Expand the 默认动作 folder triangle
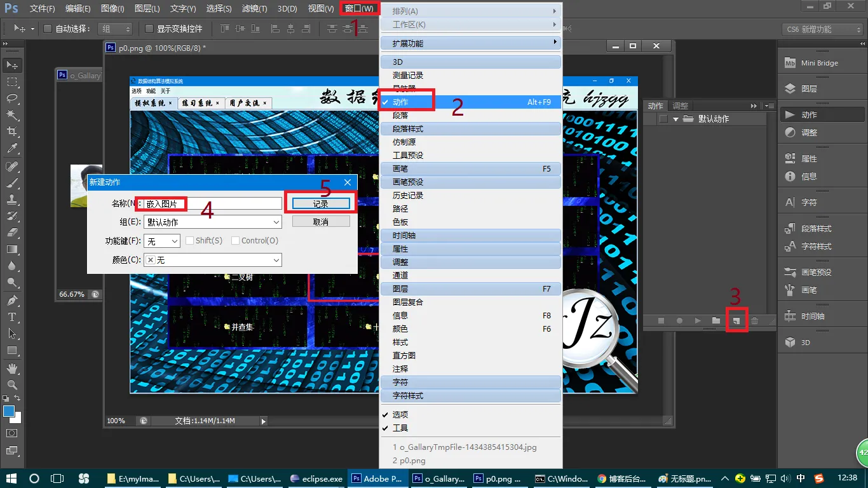868x488 pixels. click(676, 119)
